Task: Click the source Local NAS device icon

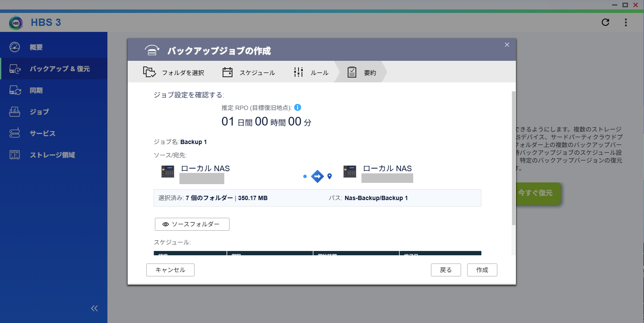Action: tap(167, 172)
